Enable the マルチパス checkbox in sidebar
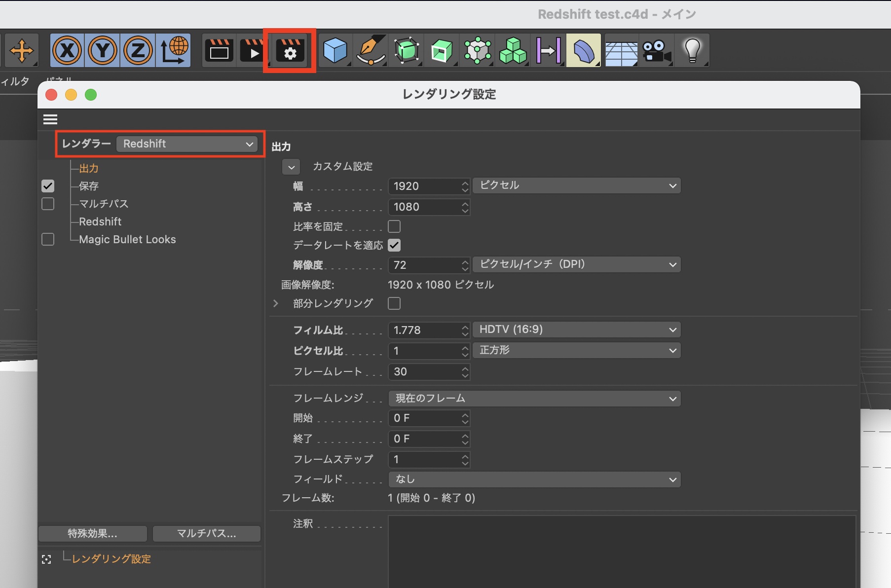 pos(48,204)
